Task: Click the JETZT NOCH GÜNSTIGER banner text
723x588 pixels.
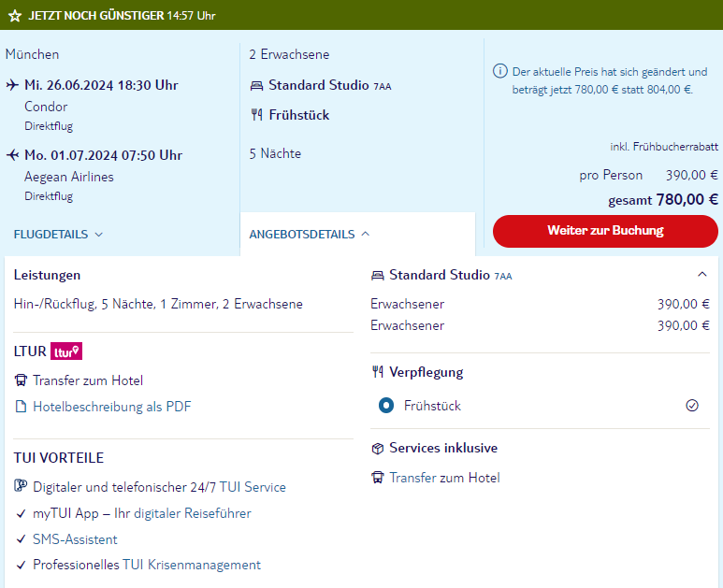Action: click(x=96, y=16)
